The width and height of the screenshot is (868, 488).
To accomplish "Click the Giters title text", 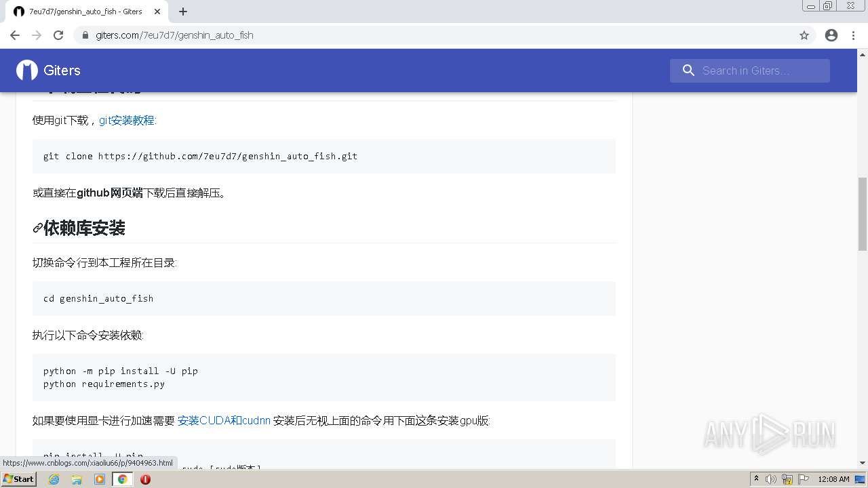I will (62, 70).
